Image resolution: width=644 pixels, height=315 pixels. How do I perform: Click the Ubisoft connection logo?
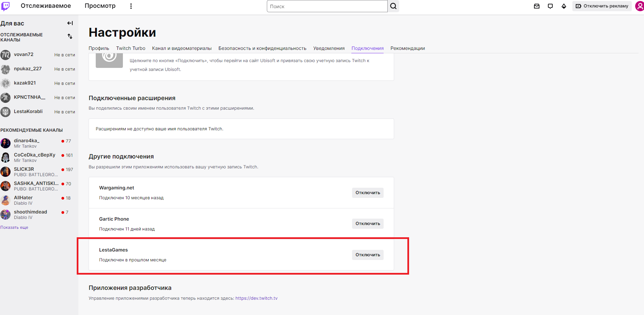tap(109, 60)
